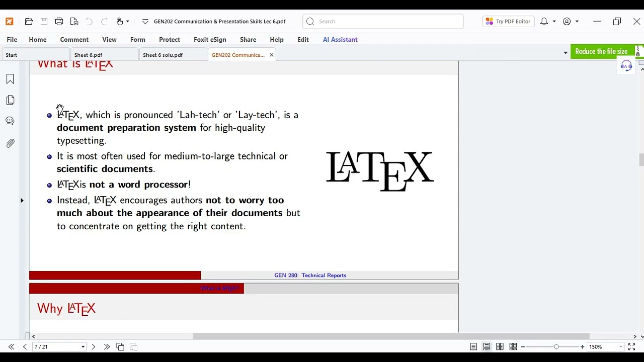Expand the document tab list arrow
The image size is (644, 362).
tap(565, 52)
